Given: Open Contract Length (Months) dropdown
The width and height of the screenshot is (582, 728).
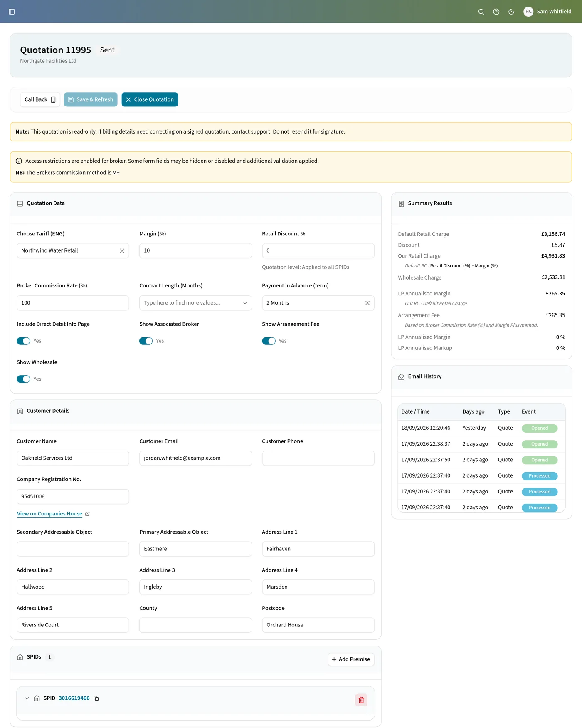Looking at the screenshot, I should coord(195,303).
